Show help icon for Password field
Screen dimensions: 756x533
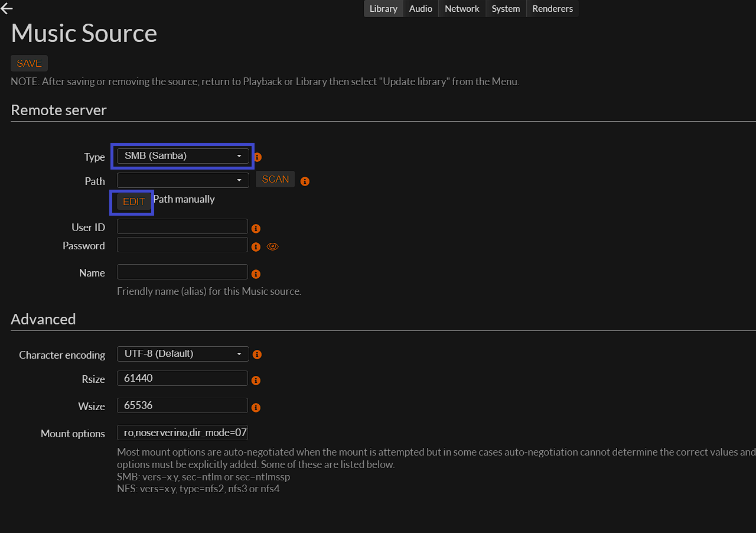click(x=256, y=247)
